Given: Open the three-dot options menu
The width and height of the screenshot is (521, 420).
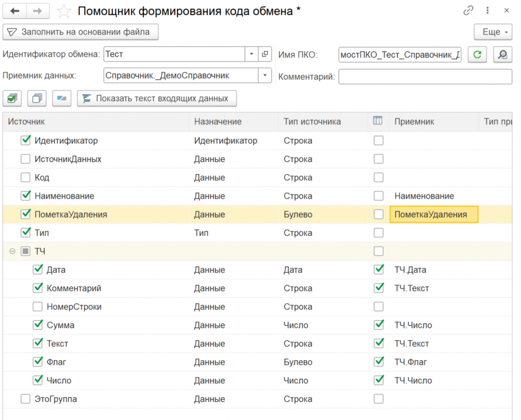Looking at the screenshot, I should click(x=487, y=11).
